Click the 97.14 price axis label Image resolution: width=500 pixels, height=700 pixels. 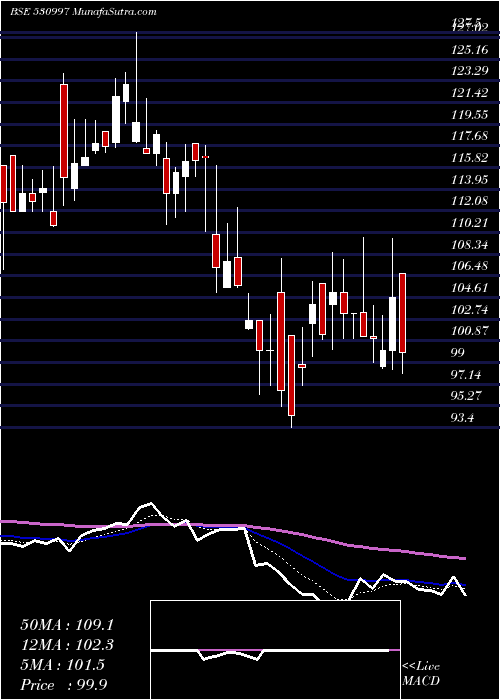coord(467,375)
